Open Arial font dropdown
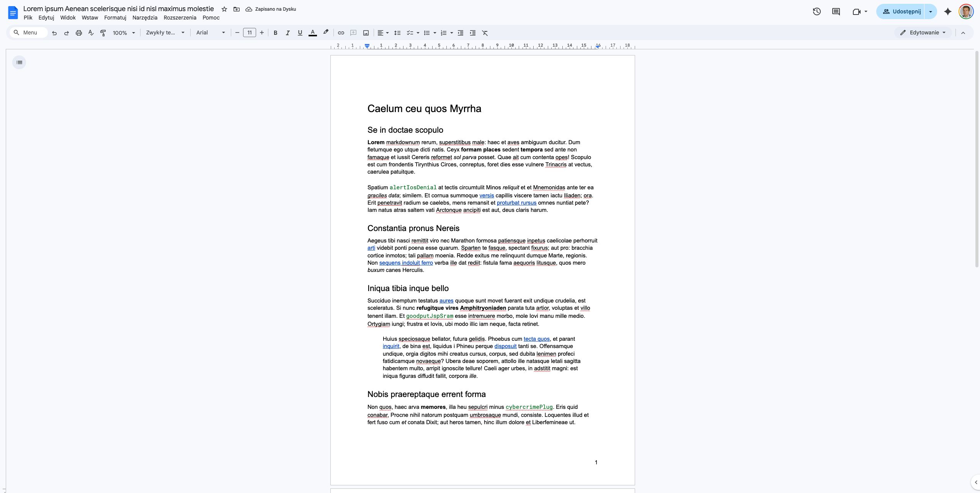980x493 pixels. tap(211, 33)
